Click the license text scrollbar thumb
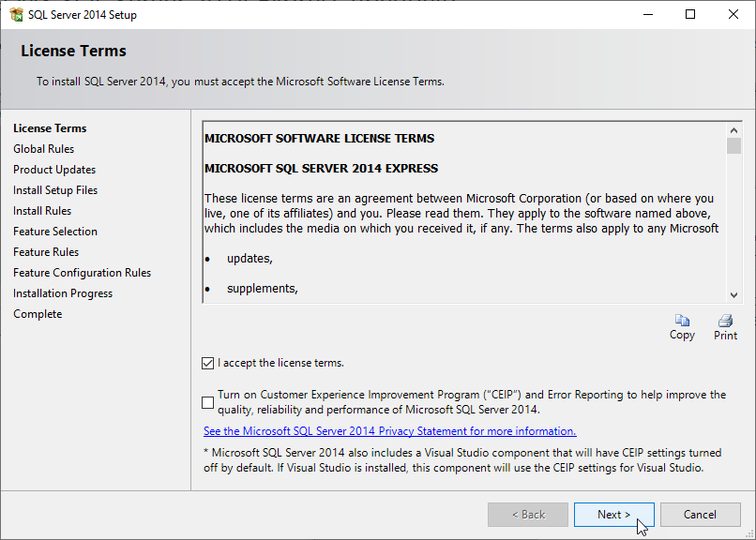The image size is (756, 540). 733,146
